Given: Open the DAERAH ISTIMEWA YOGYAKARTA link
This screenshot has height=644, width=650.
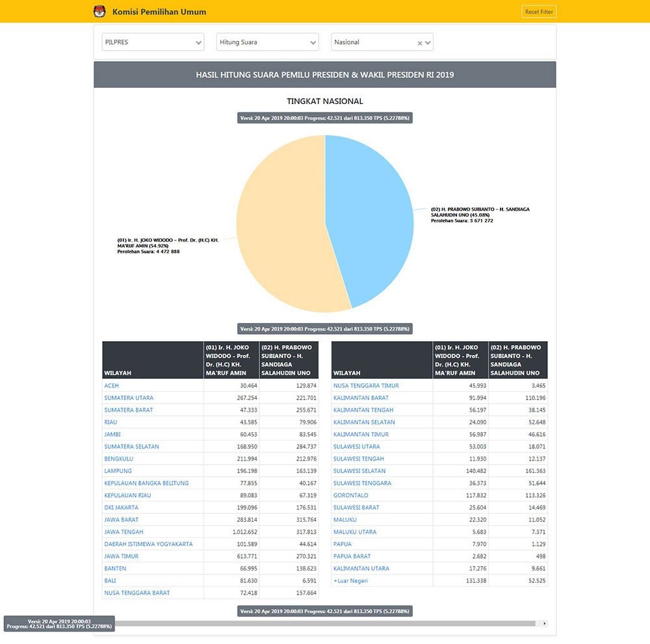Looking at the screenshot, I should [x=148, y=544].
